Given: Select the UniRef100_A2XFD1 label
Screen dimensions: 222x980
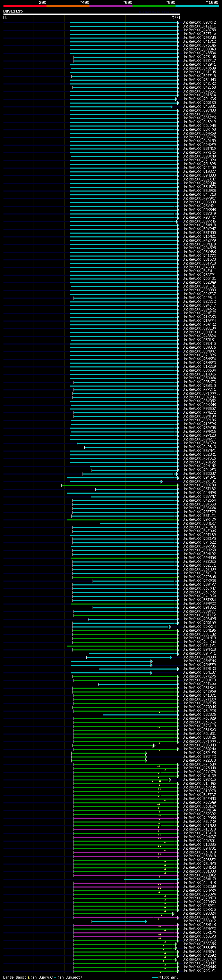Looking at the screenshot, I should [x=199, y=481].
